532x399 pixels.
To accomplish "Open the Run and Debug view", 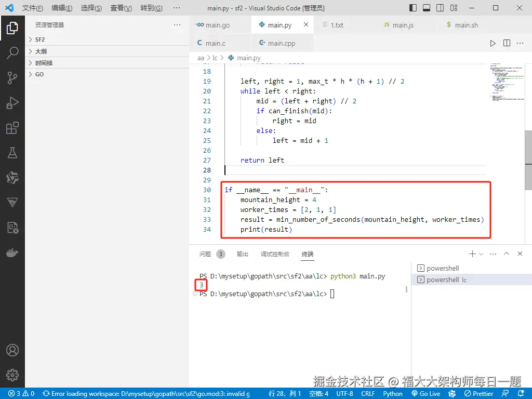I will [12, 103].
